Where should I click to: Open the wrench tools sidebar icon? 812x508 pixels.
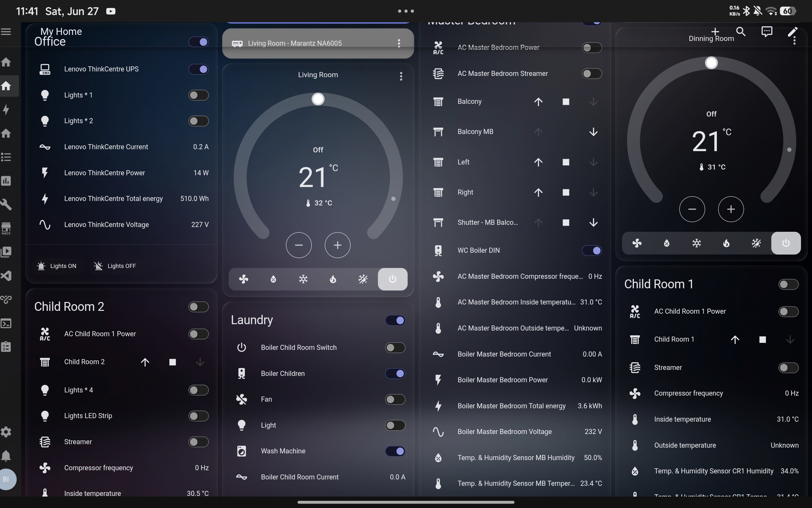pos(6,204)
